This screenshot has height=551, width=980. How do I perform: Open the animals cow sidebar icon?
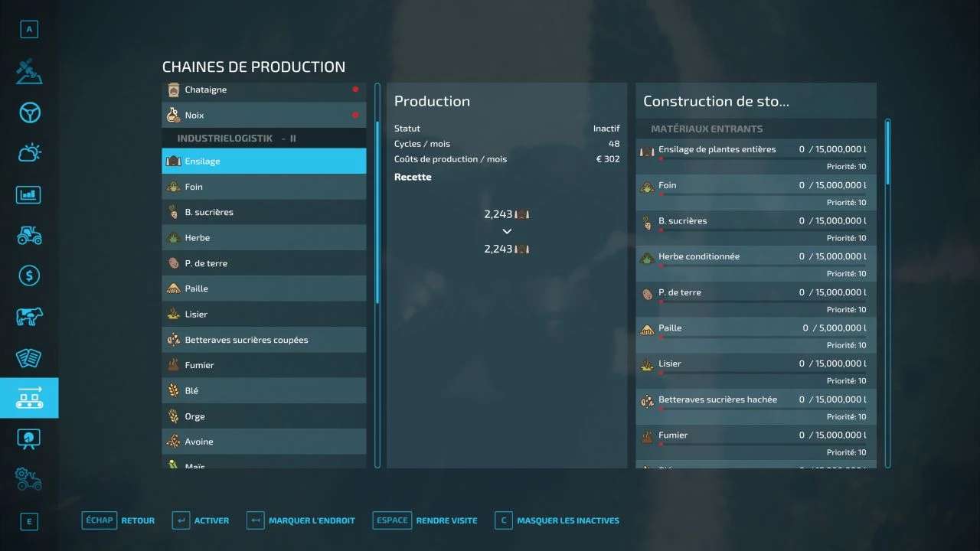29,316
